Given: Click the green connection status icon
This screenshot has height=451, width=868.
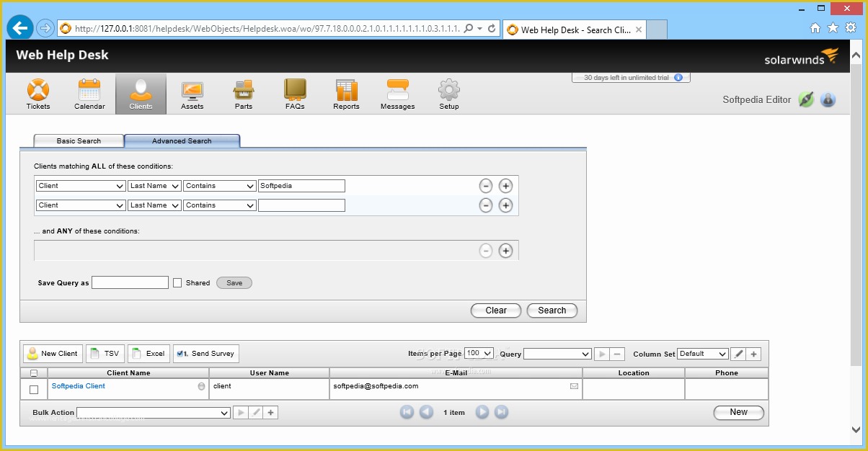Looking at the screenshot, I should pos(806,99).
